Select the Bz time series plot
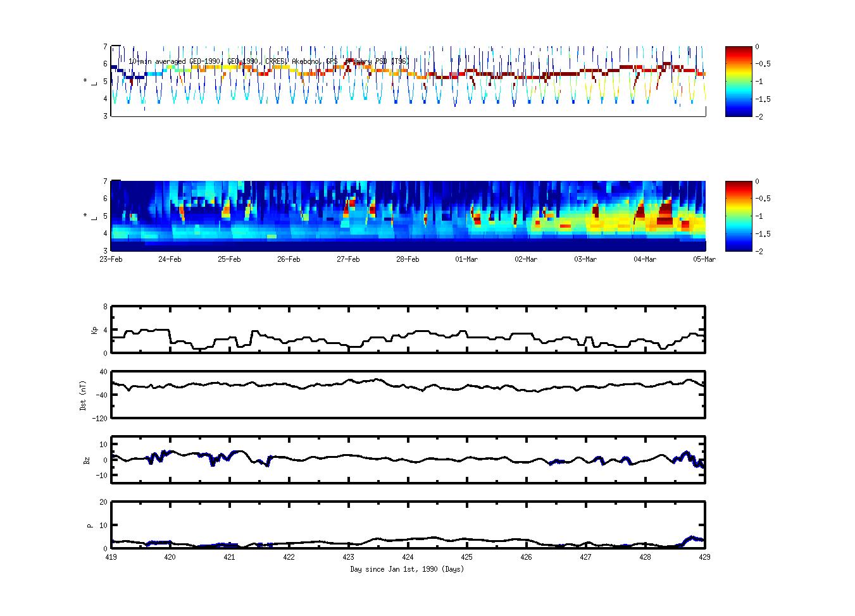The width and height of the screenshot is (855, 616). click(x=408, y=460)
